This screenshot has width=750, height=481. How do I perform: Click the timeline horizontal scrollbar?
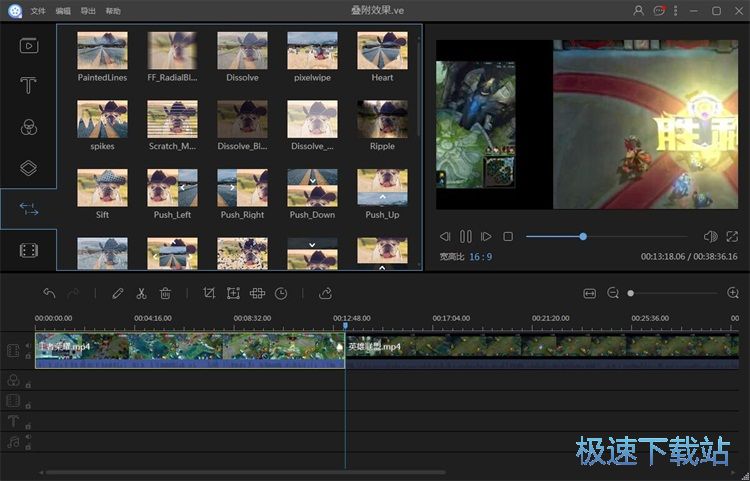tap(246, 473)
